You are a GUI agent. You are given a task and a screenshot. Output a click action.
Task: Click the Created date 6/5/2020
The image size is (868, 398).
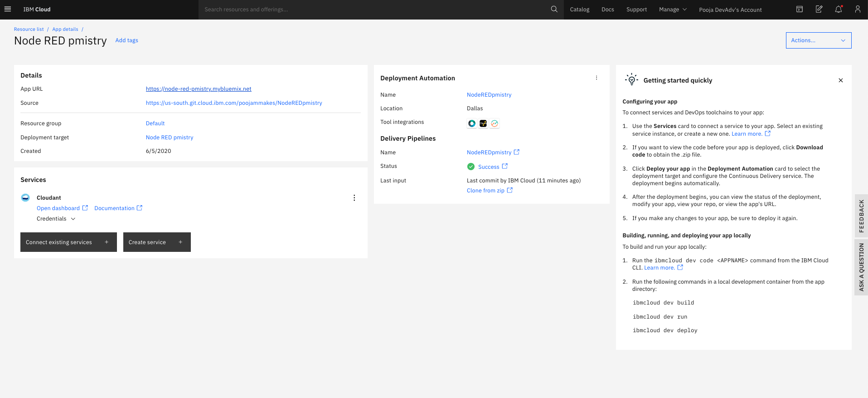click(x=158, y=151)
